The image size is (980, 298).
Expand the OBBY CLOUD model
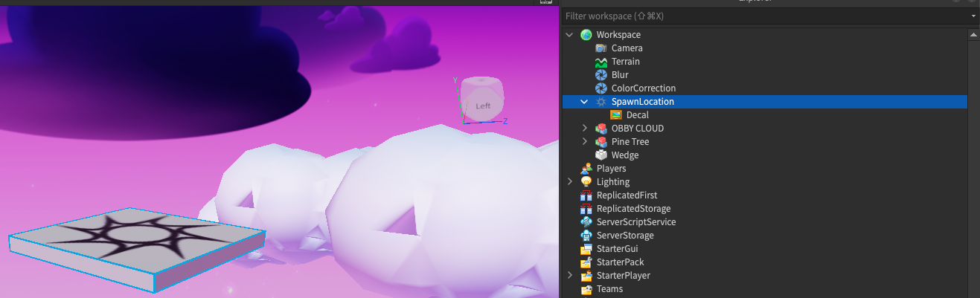coord(585,129)
